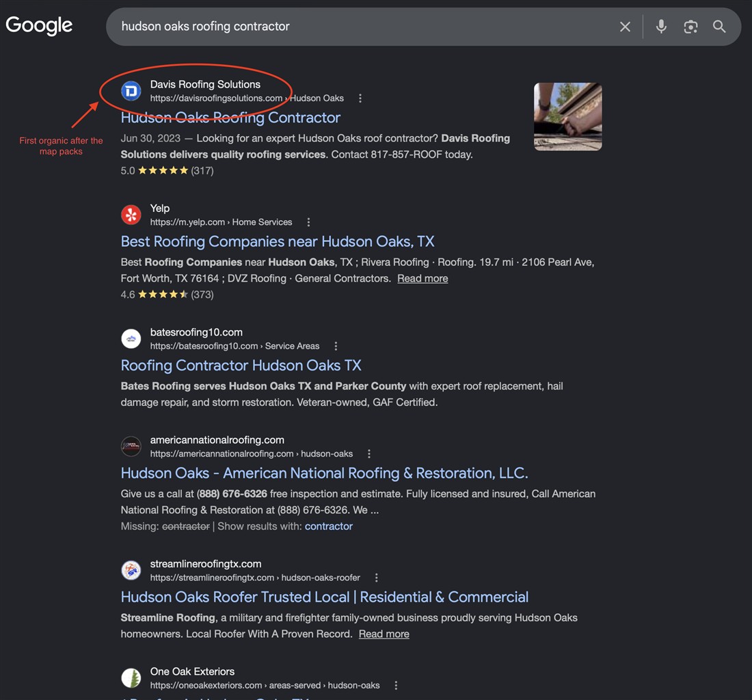Click the Davis Roofing Solutions site name
752x700 pixels.
click(x=205, y=84)
